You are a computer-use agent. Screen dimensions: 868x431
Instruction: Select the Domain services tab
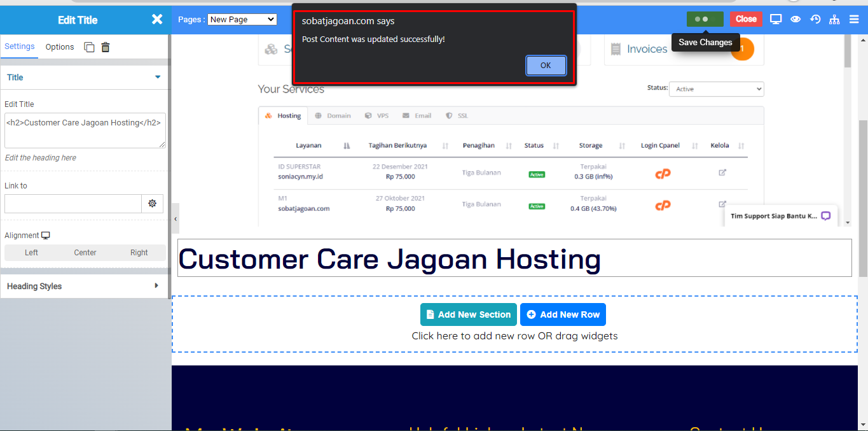tap(333, 116)
